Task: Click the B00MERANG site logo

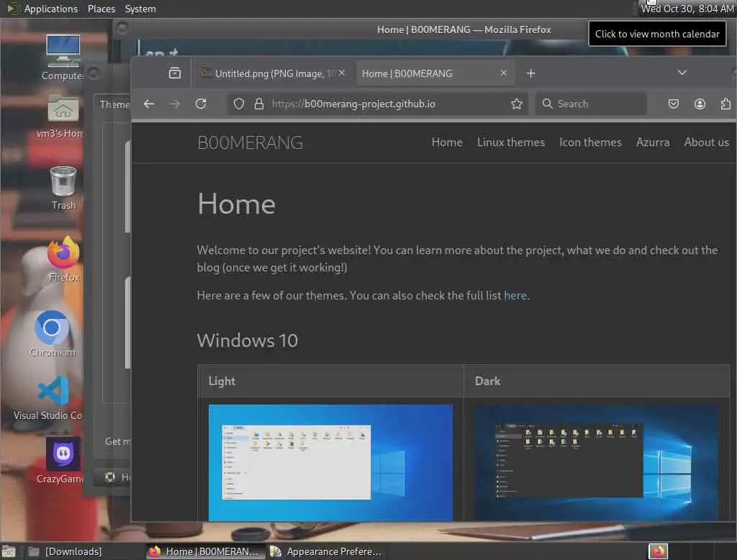Action: tap(250, 143)
